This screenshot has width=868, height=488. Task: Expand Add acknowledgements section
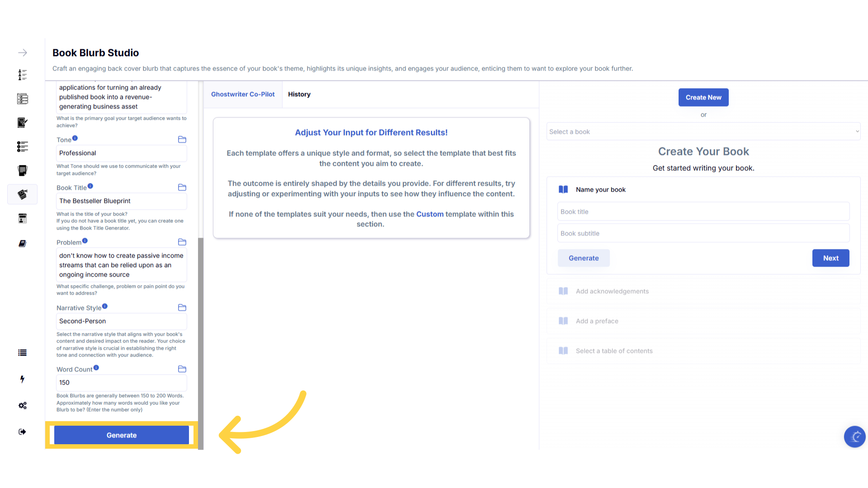[x=612, y=291]
